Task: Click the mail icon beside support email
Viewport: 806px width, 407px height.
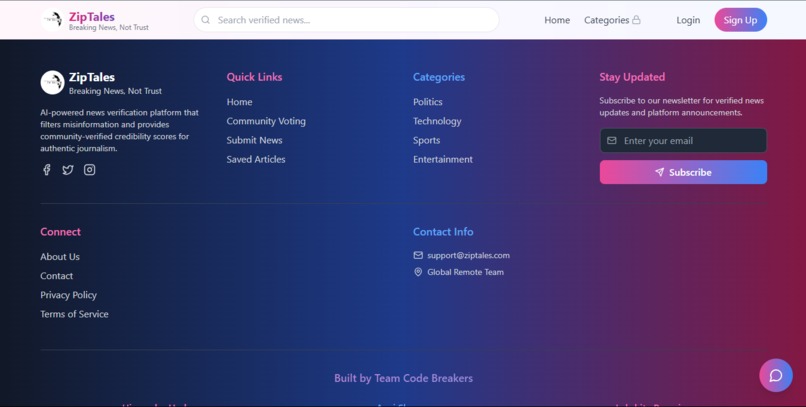Action: point(418,255)
